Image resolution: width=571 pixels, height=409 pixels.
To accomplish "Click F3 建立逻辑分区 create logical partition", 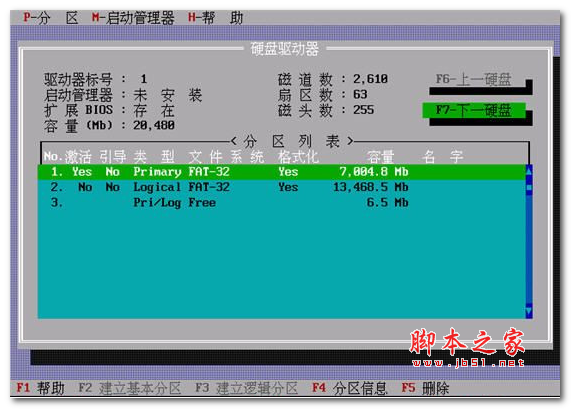I will (x=247, y=388).
